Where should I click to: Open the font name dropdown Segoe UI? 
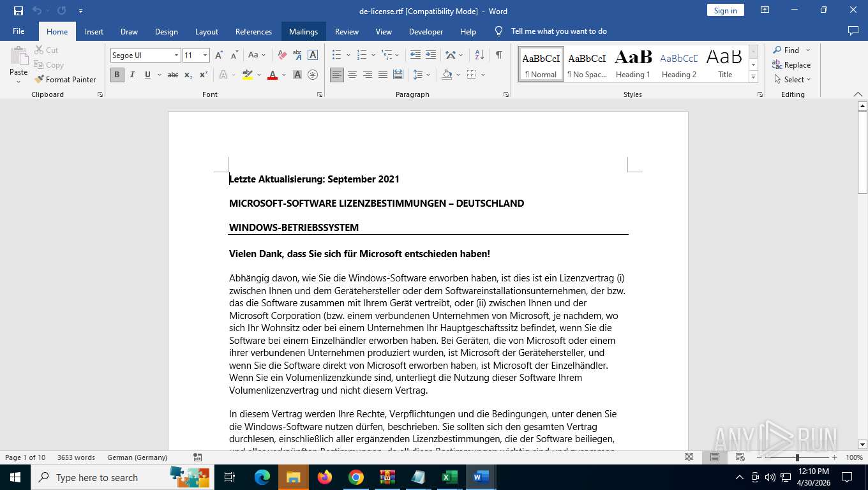176,56
